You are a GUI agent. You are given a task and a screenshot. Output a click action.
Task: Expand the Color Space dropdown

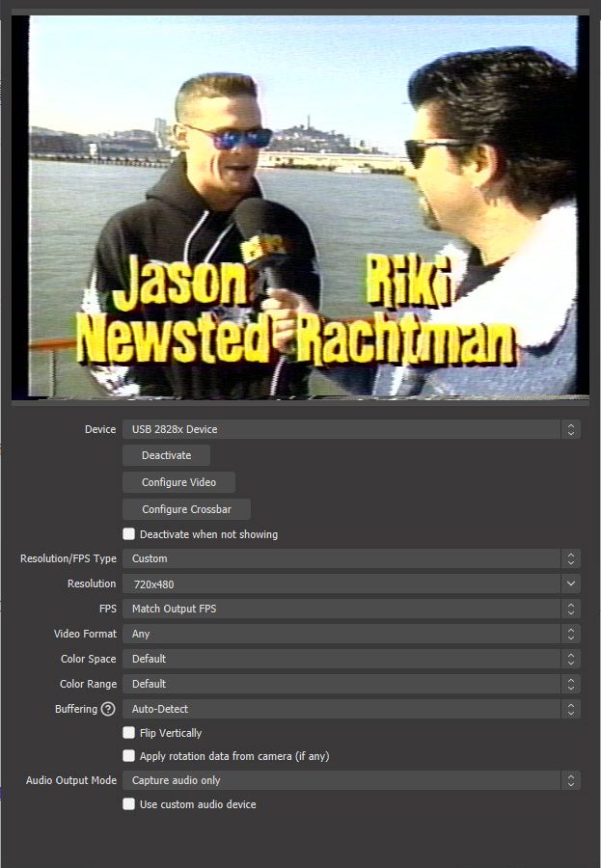click(x=342, y=659)
